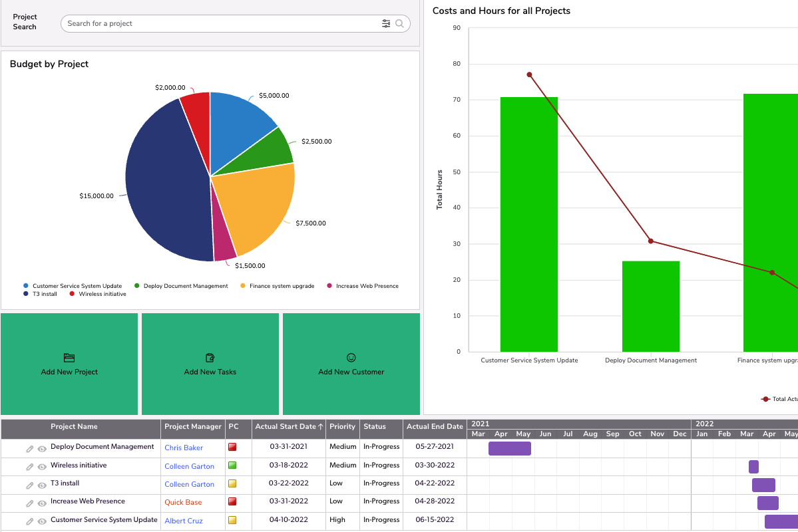Click the Status column header
This screenshot has width=798, height=532.
(x=375, y=427)
